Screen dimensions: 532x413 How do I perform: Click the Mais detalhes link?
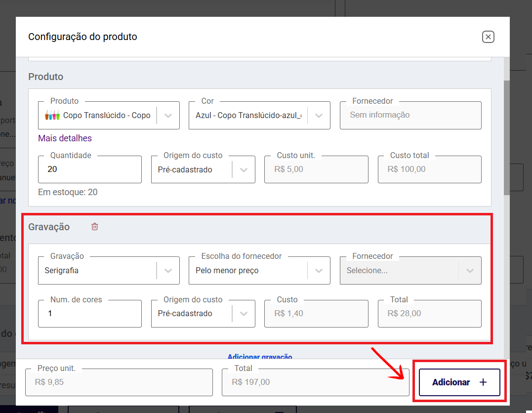click(65, 138)
